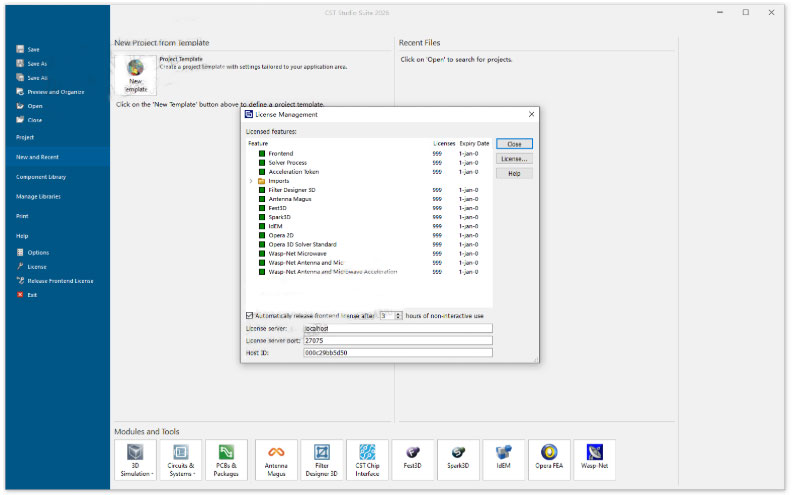The width and height of the screenshot is (792, 495).
Task: Select the Frontend feature row
Action: (369, 154)
